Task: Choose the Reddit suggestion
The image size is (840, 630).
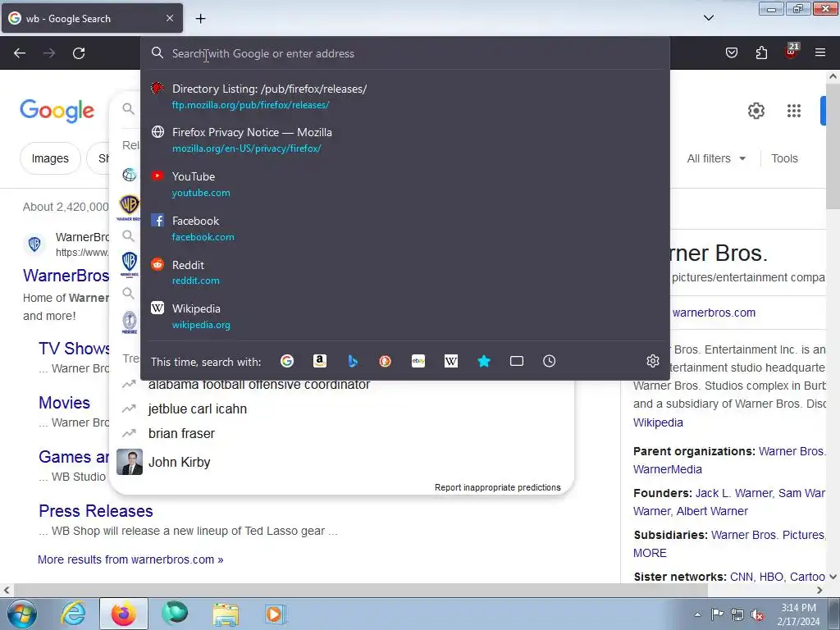Action: click(404, 272)
